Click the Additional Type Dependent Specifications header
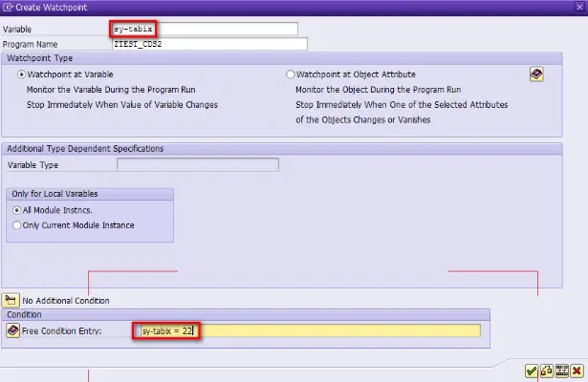This screenshot has width=588, height=382. pyautogui.click(x=85, y=149)
